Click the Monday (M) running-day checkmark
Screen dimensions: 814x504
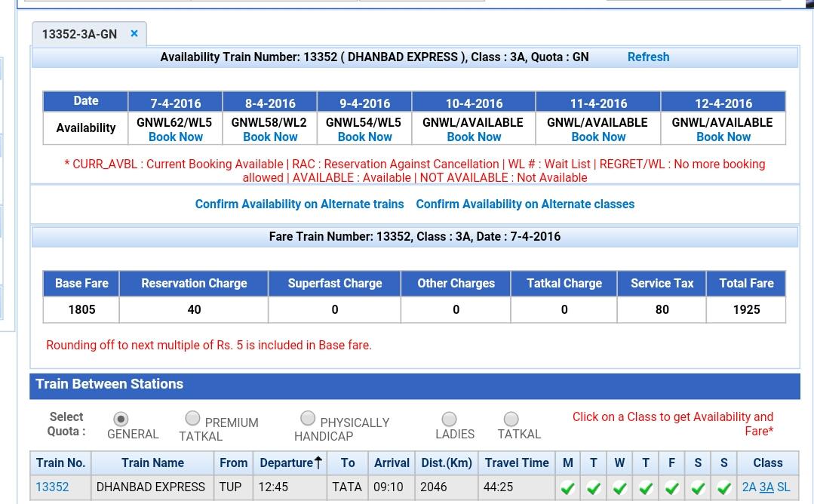click(x=568, y=488)
